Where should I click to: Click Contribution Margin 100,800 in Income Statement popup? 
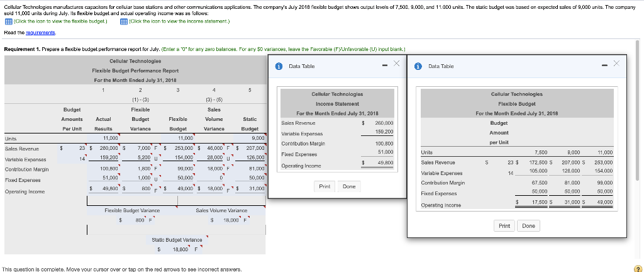(x=384, y=144)
